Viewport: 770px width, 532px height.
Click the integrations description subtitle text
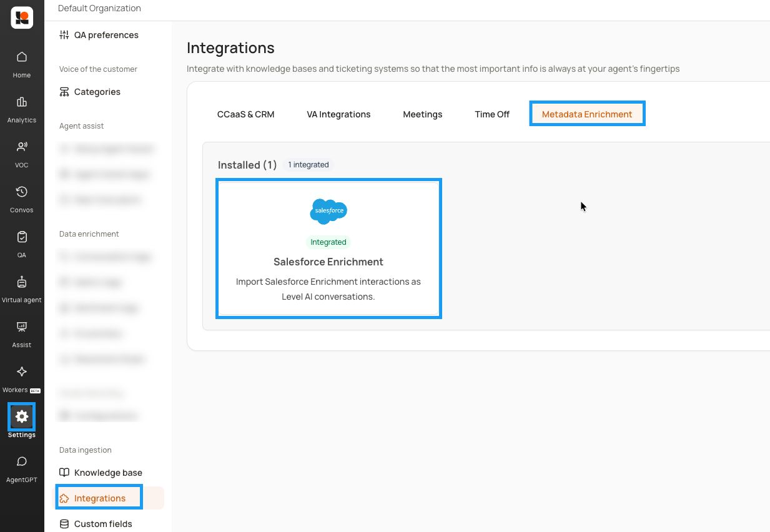click(433, 69)
